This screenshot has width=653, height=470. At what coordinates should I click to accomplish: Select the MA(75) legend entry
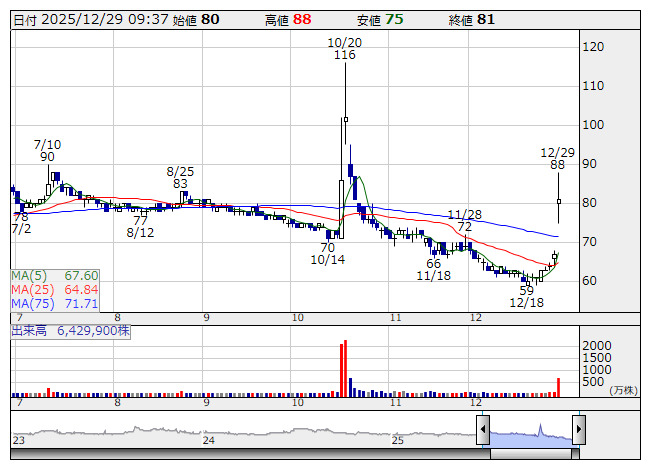(55, 304)
